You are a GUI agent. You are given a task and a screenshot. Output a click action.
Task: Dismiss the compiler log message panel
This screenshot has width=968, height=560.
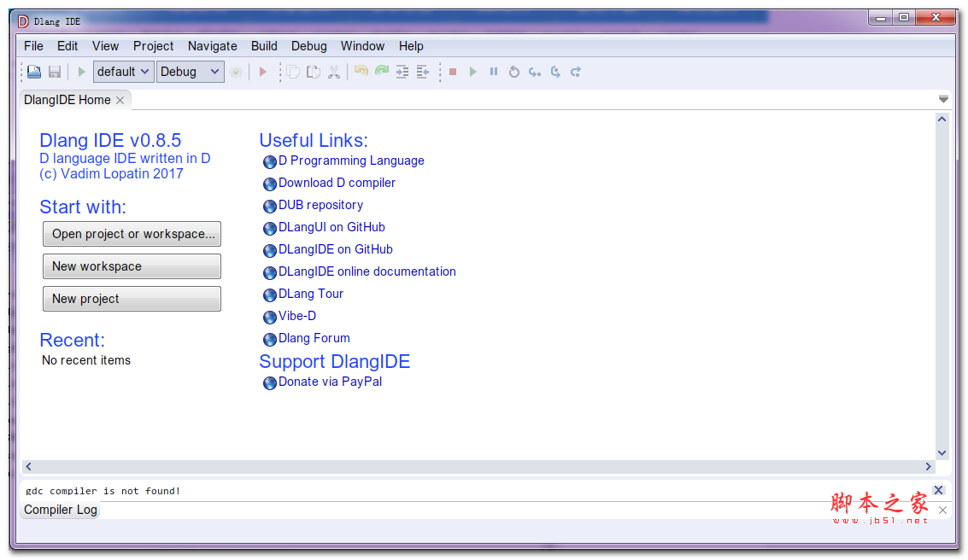(938, 490)
